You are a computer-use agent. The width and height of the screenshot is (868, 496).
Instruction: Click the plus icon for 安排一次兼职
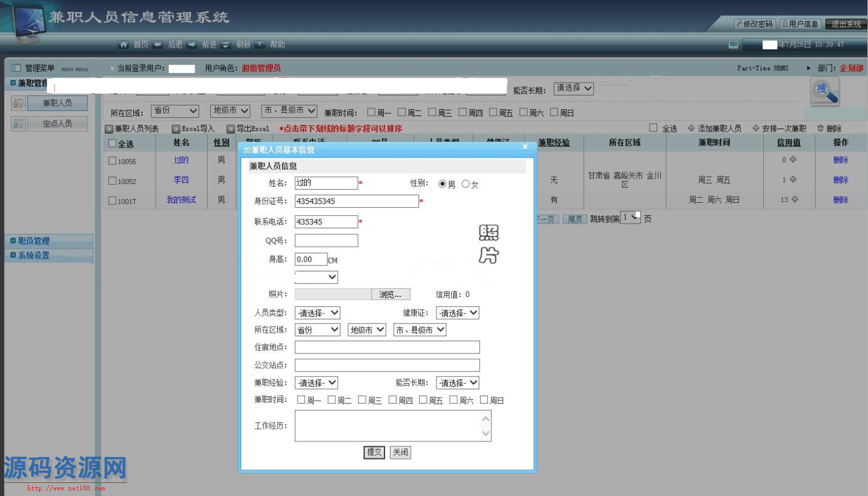pyautogui.click(x=756, y=128)
